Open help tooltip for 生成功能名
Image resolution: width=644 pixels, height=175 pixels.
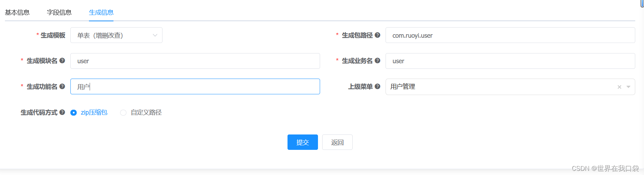[x=62, y=86]
